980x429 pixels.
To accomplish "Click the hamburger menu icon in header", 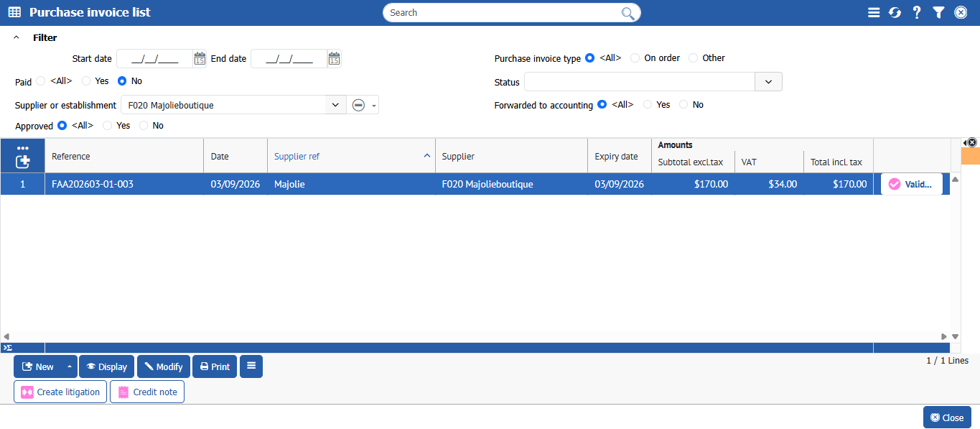I will [874, 12].
